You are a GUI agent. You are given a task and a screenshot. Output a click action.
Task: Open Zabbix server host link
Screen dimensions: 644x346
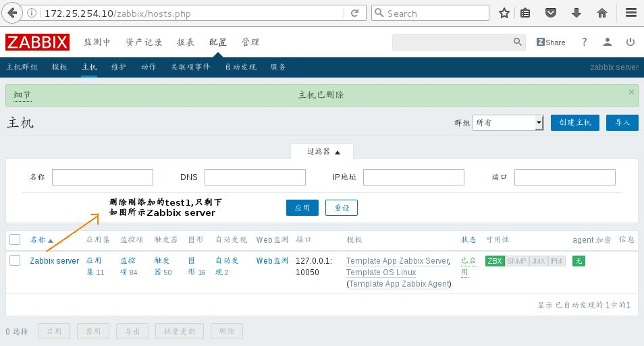[x=54, y=261]
